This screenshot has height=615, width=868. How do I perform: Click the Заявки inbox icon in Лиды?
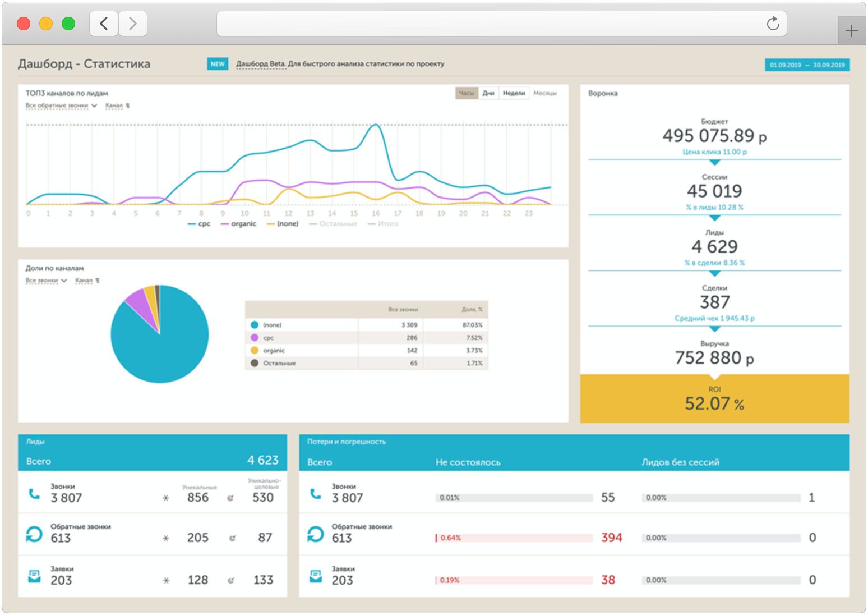34,576
